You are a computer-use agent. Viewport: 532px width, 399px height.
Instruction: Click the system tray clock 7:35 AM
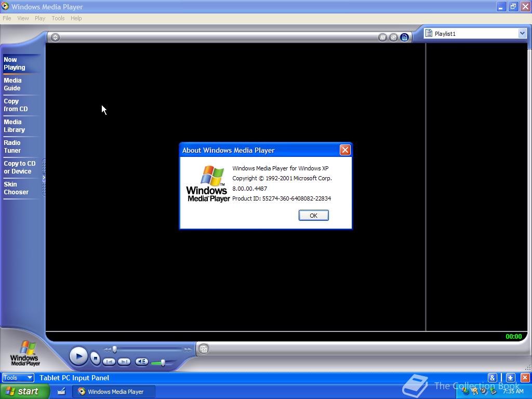coord(513,391)
